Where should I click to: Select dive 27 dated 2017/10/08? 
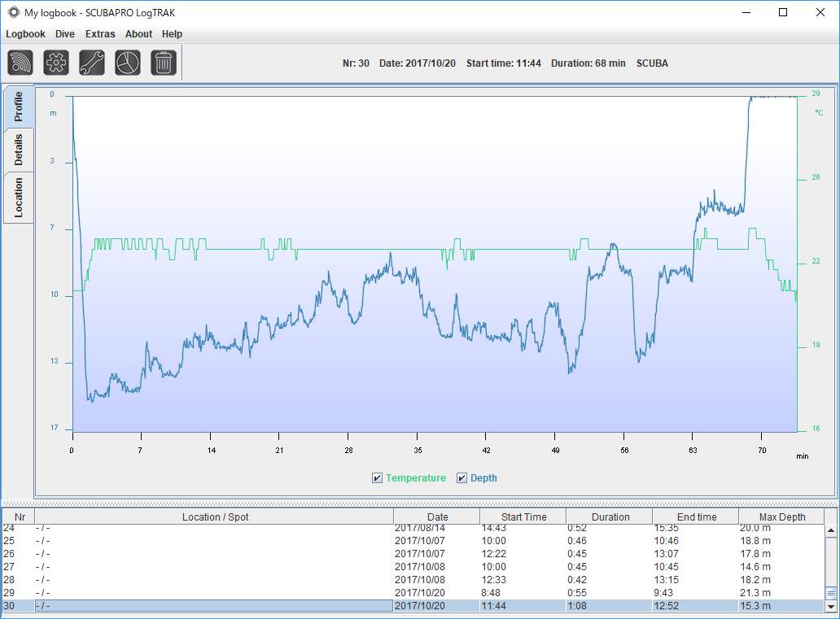(x=413, y=566)
